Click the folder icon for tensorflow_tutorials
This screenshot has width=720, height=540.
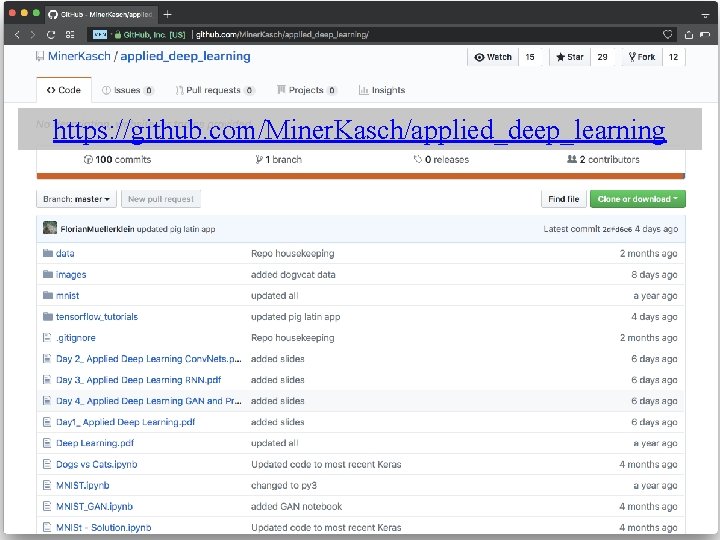point(48,316)
